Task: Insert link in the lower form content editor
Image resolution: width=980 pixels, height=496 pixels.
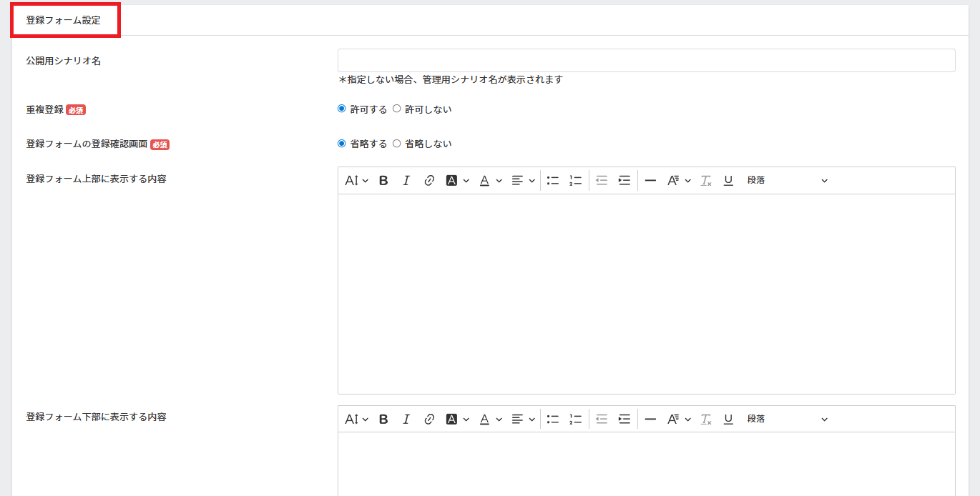Action: (429, 419)
